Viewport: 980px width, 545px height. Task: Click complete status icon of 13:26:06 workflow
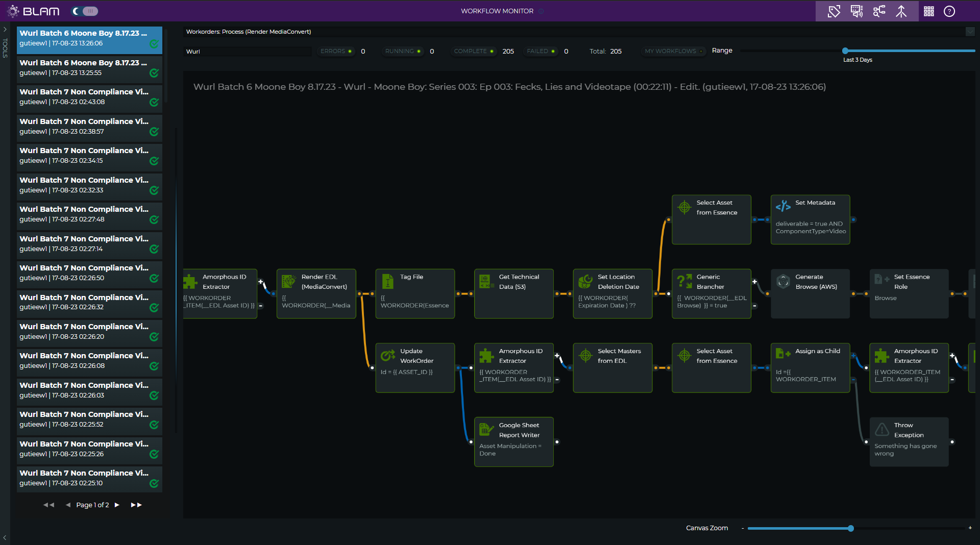(154, 44)
